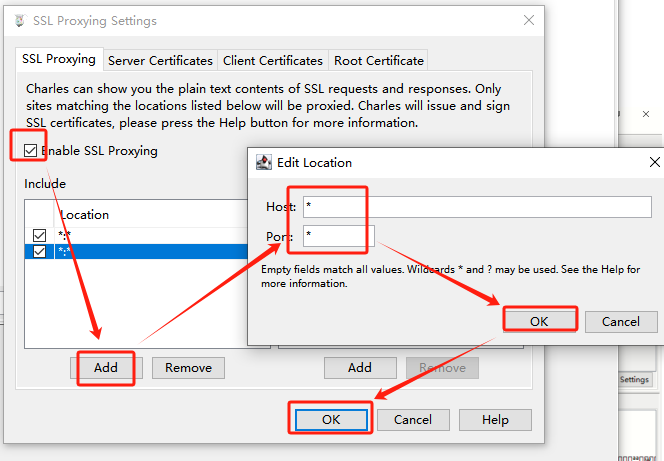The width and height of the screenshot is (664, 461).
Task: Confirm SSL Proxying Settings with OK
Action: click(x=331, y=420)
